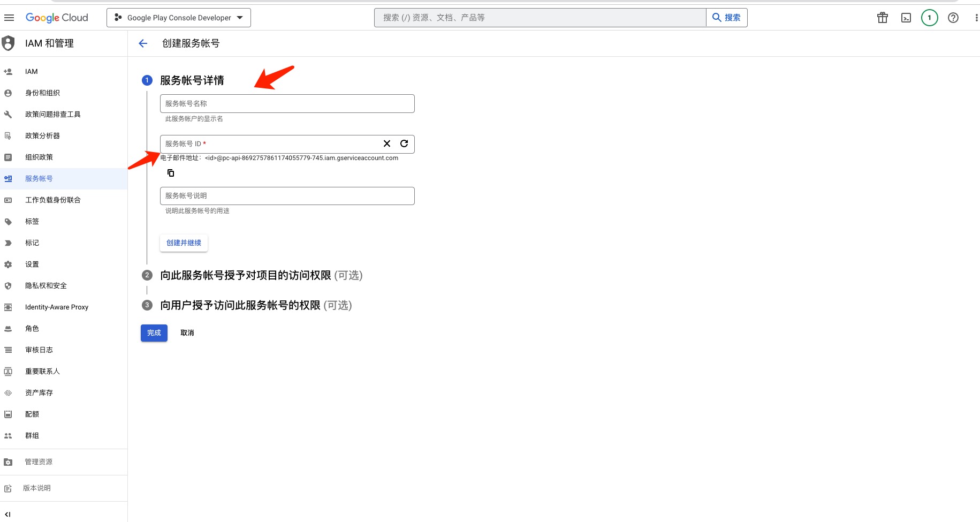Clear the 服务帐号 ID field with X

(x=387, y=143)
